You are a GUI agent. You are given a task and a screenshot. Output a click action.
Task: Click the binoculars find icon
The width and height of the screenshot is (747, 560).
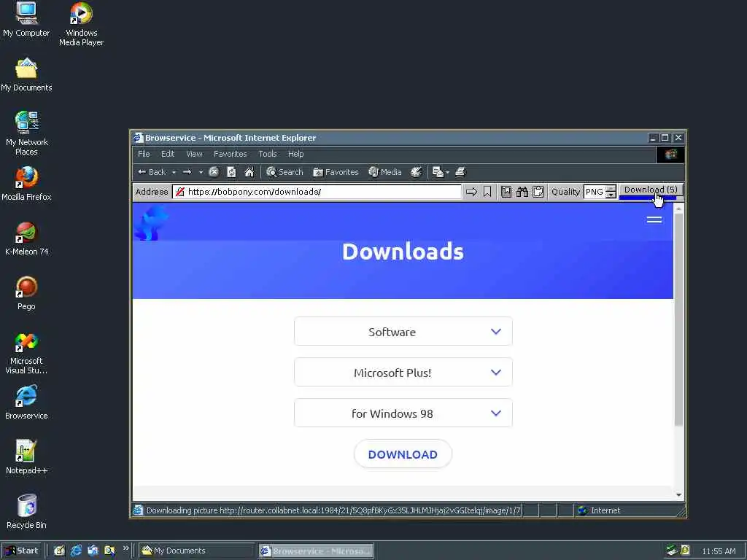[522, 192]
